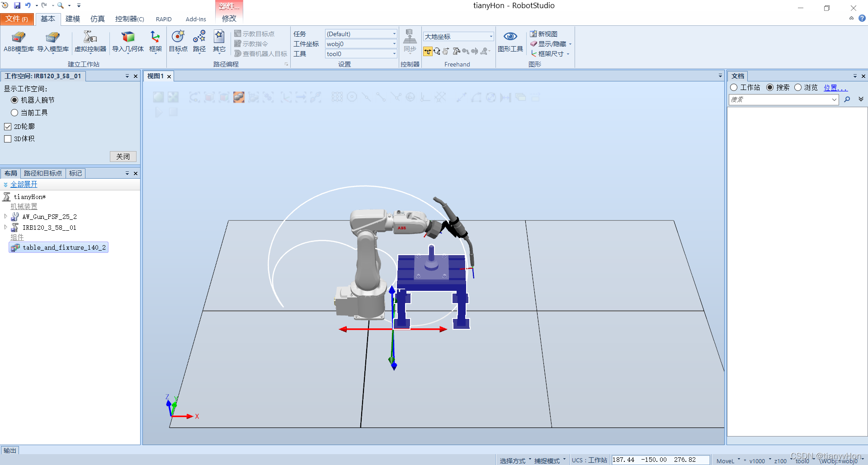
Task: Uncheck the 2D轮廓 checkbox
Action: coord(8,127)
